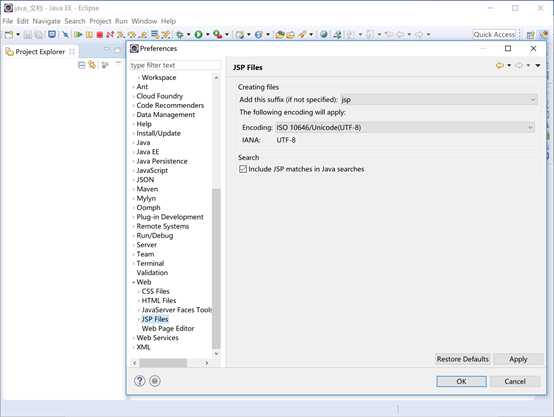Open the Encoding combo box
Screen dimensions: 554x417
point(405,127)
